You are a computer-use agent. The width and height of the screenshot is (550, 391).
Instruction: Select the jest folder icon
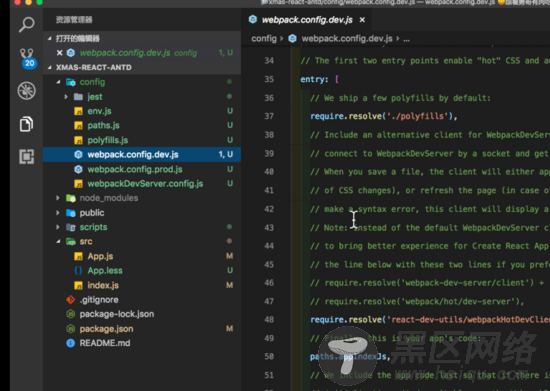pyautogui.click(x=79, y=97)
